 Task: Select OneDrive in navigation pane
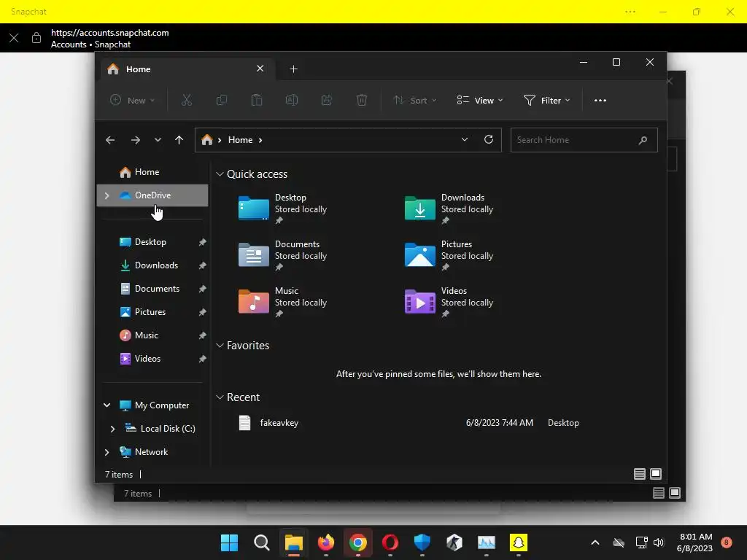[152, 195]
